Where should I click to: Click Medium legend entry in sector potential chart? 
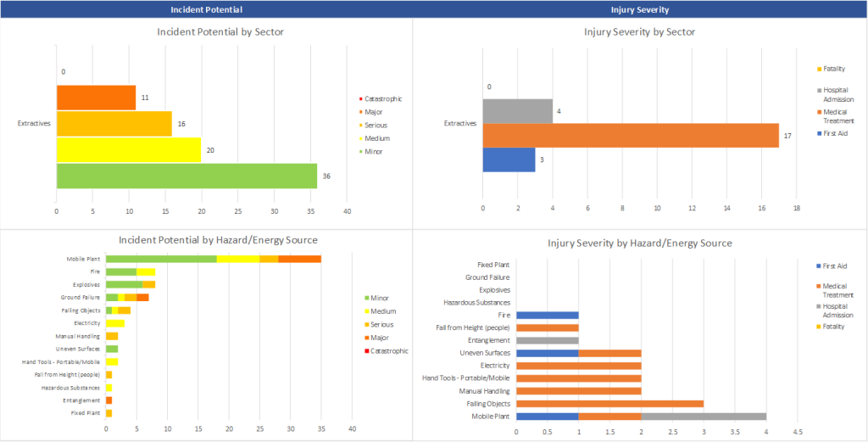[374, 138]
